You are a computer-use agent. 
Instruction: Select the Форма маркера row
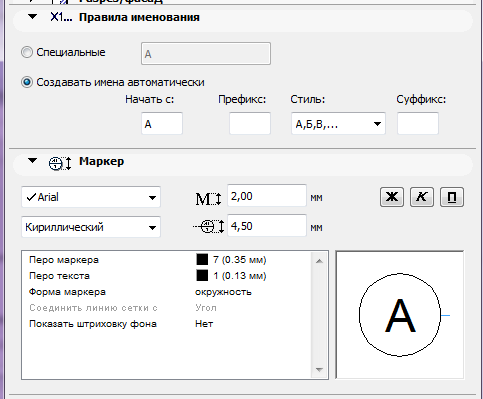coord(167,292)
